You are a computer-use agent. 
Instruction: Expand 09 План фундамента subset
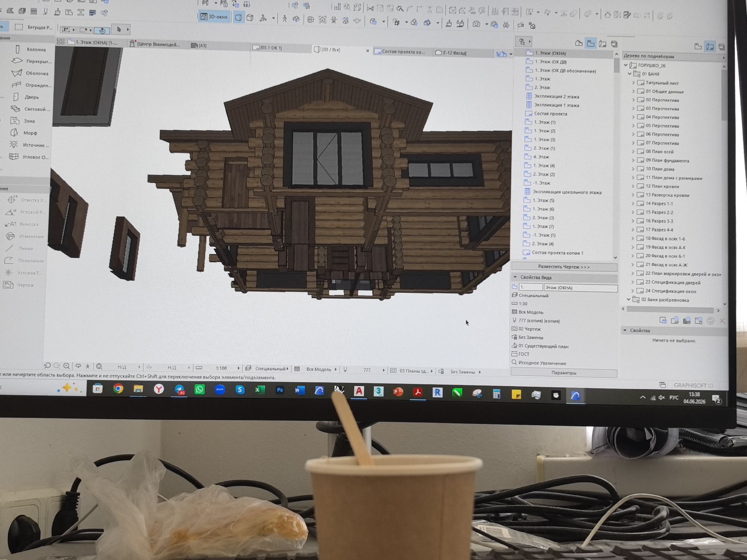point(633,160)
